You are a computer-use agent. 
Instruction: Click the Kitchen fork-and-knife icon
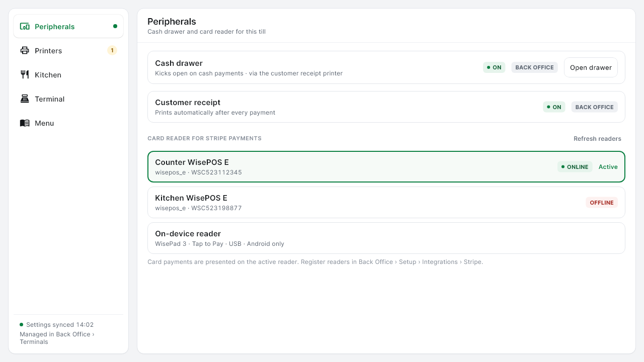tap(25, 75)
